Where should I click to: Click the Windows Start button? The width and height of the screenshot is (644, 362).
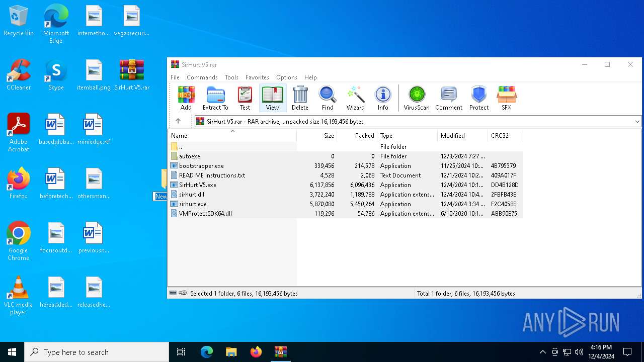tap(12, 352)
